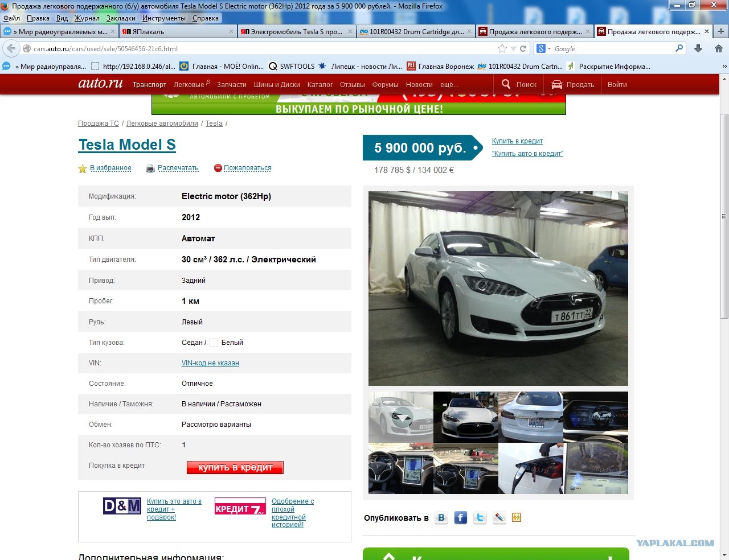Open the Файл menu

11,18
